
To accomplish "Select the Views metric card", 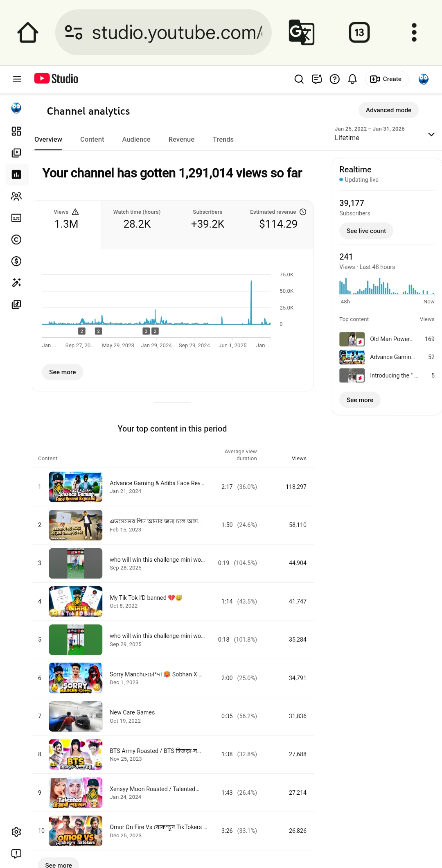I will (67, 225).
